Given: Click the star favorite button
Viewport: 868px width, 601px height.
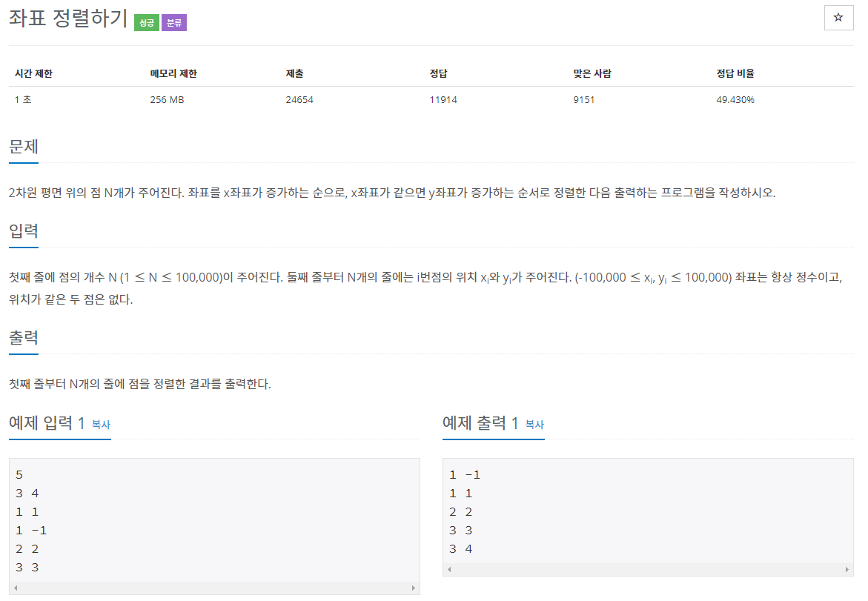Looking at the screenshot, I should pyautogui.click(x=838, y=18).
